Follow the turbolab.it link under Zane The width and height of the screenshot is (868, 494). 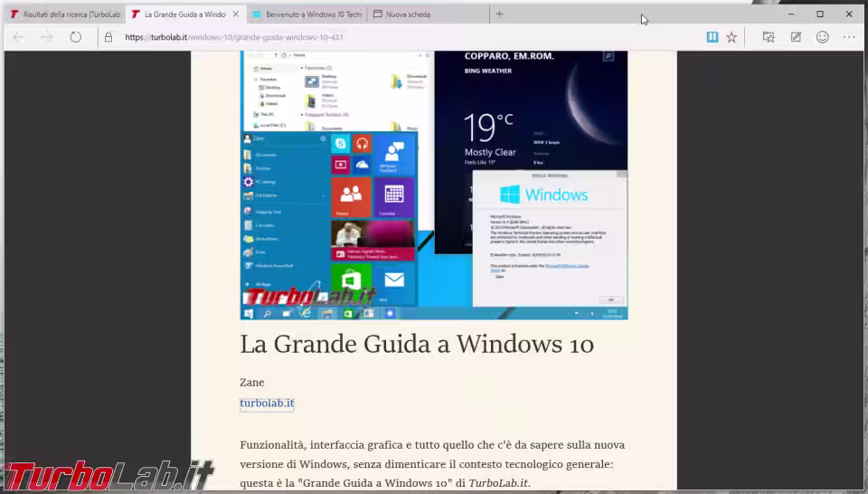pyautogui.click(x=267, y=404)
